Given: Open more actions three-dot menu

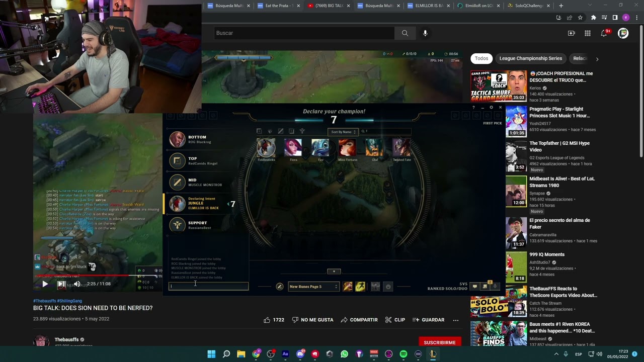Looking at the screenshot, I should [x=456, y=320].
